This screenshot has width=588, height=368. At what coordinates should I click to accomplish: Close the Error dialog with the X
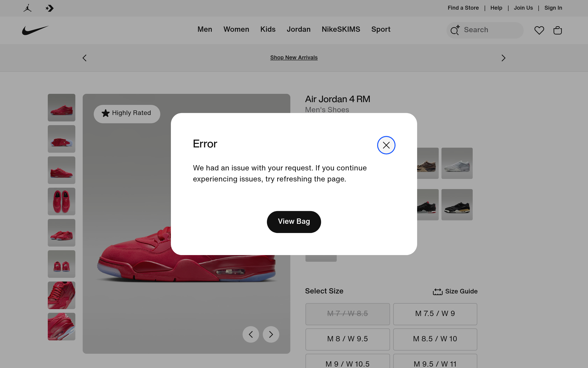386,145
